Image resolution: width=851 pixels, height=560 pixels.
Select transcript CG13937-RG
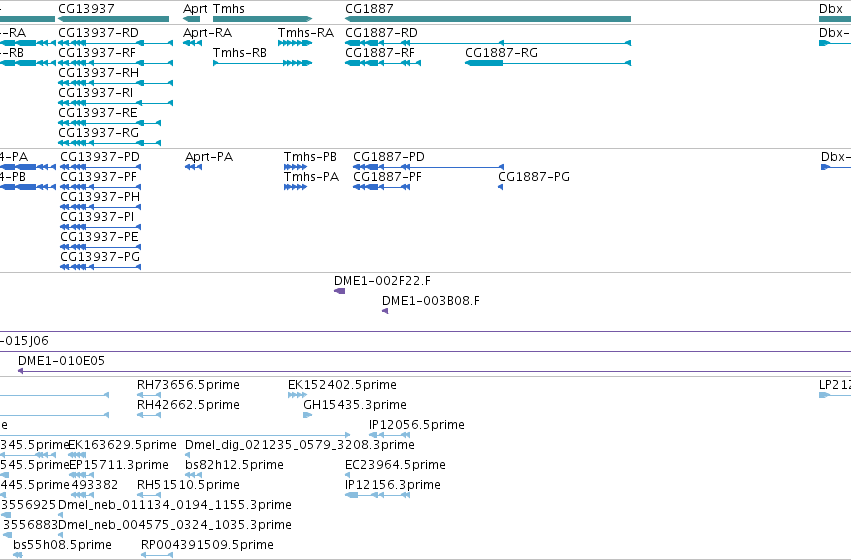[110, 143]
